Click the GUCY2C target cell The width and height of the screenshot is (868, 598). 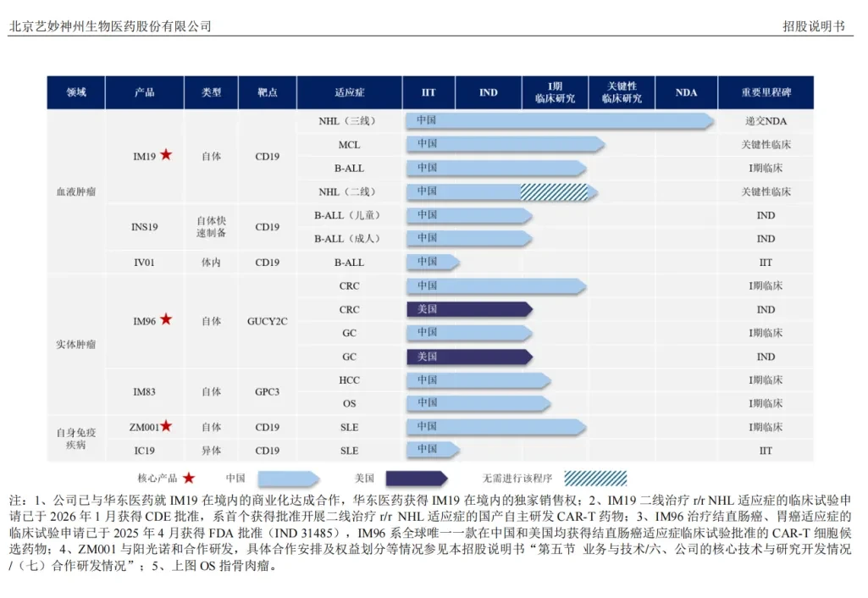(268, 321)
